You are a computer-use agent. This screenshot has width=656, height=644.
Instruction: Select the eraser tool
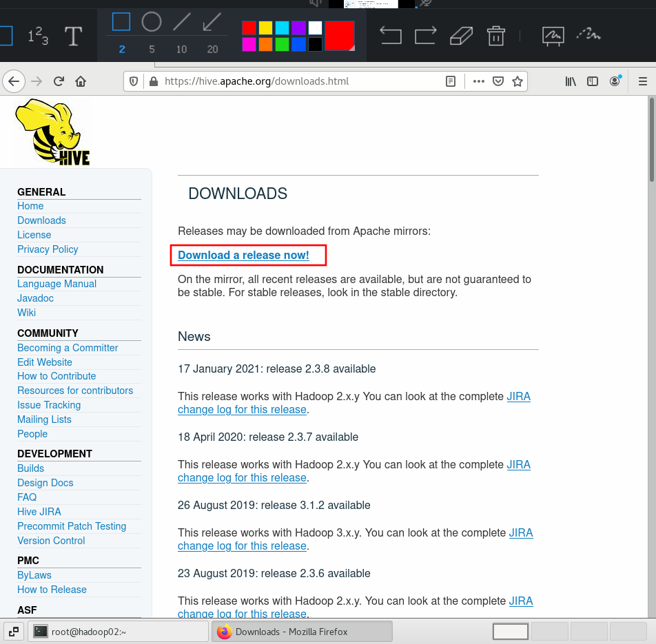coord(462,36)
